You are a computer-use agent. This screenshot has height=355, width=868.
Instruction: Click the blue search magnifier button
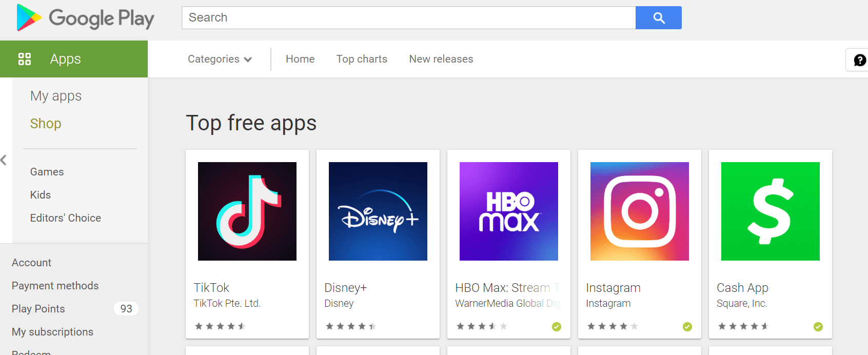point(658,18)
